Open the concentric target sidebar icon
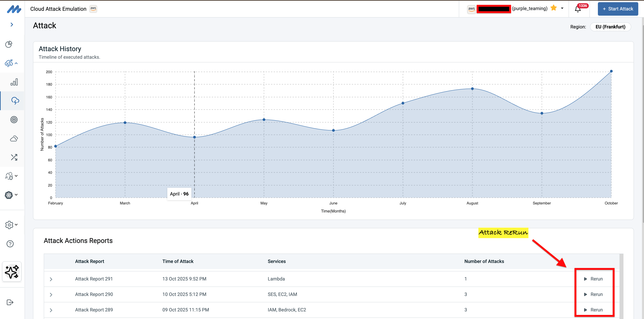This screenshot has width=644, height=319. click(x=14, y=120)
